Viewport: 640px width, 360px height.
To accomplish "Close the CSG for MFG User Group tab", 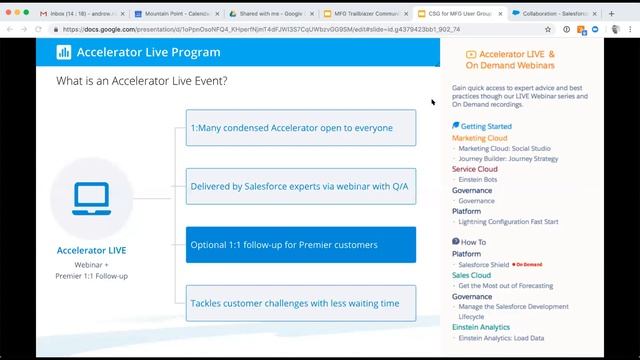I will pyautogui.click(x=500, y=13).
